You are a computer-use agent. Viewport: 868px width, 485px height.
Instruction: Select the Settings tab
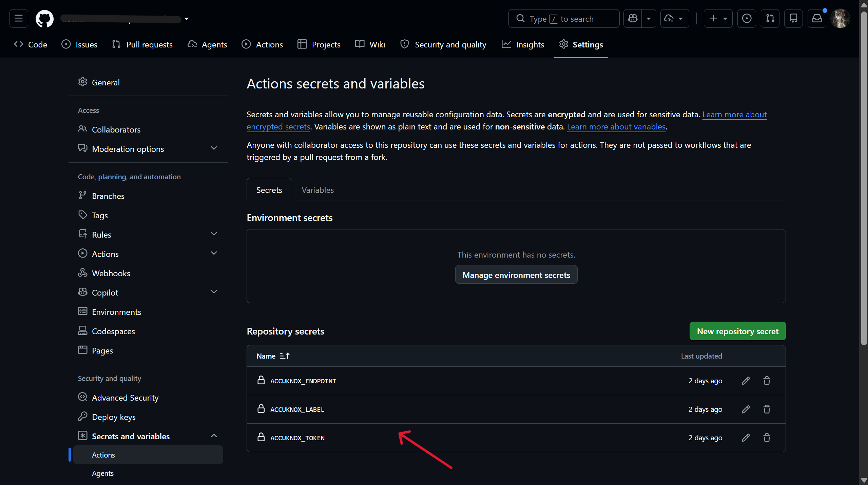tap(581, 44)
